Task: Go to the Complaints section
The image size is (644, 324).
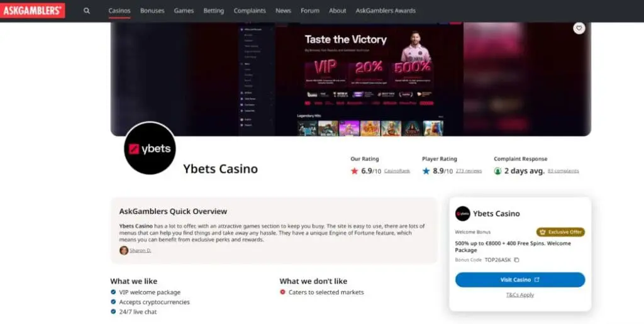Action: pos(250,11)
